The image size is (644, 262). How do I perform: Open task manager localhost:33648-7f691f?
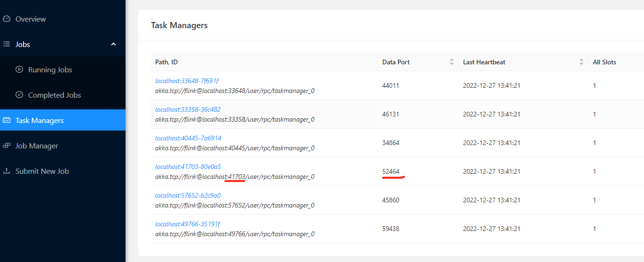coord(187,81)
